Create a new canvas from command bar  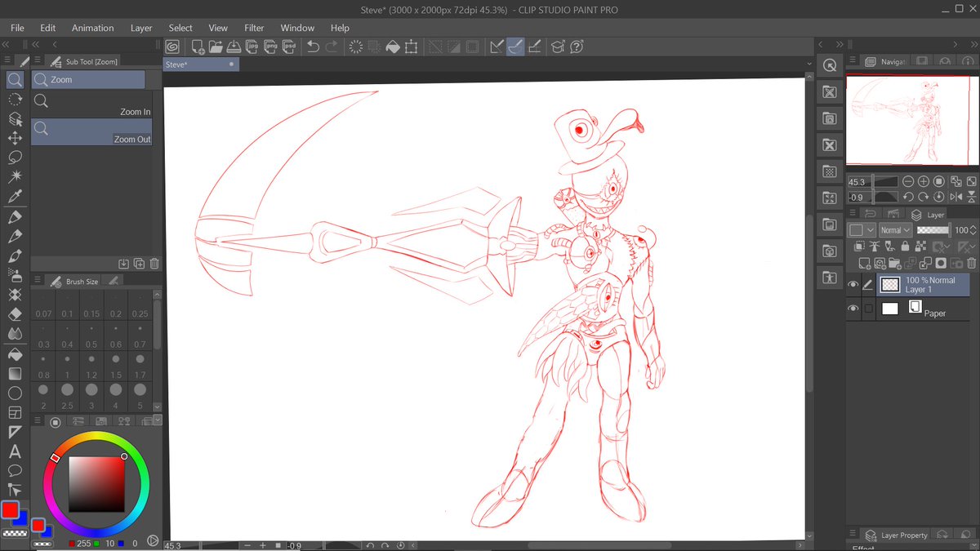(197, 47)
